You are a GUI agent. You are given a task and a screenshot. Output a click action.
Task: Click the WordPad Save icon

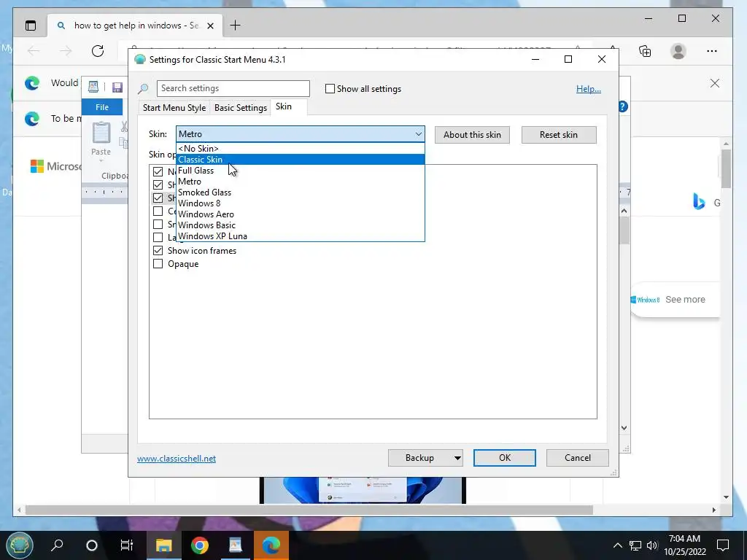pos(117,87)
